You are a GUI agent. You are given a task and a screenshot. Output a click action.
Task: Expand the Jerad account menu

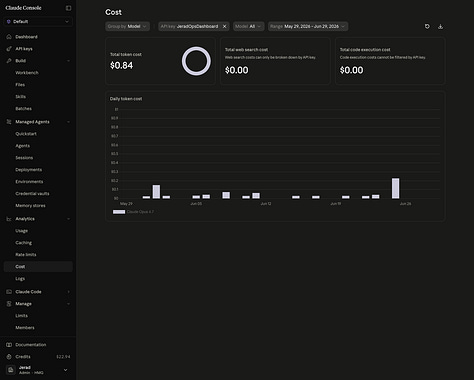[65, 370]
